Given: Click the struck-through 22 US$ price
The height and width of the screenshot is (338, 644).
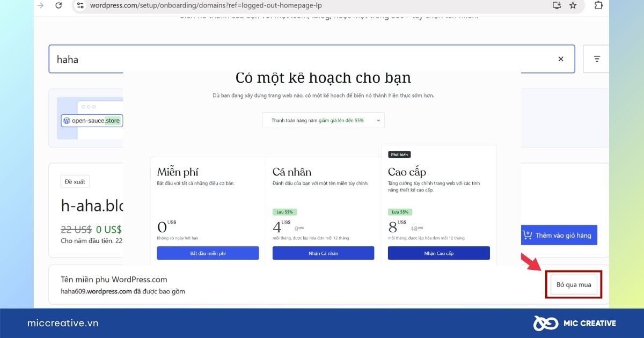Looking at the screenshot, I should click(76, 230).
